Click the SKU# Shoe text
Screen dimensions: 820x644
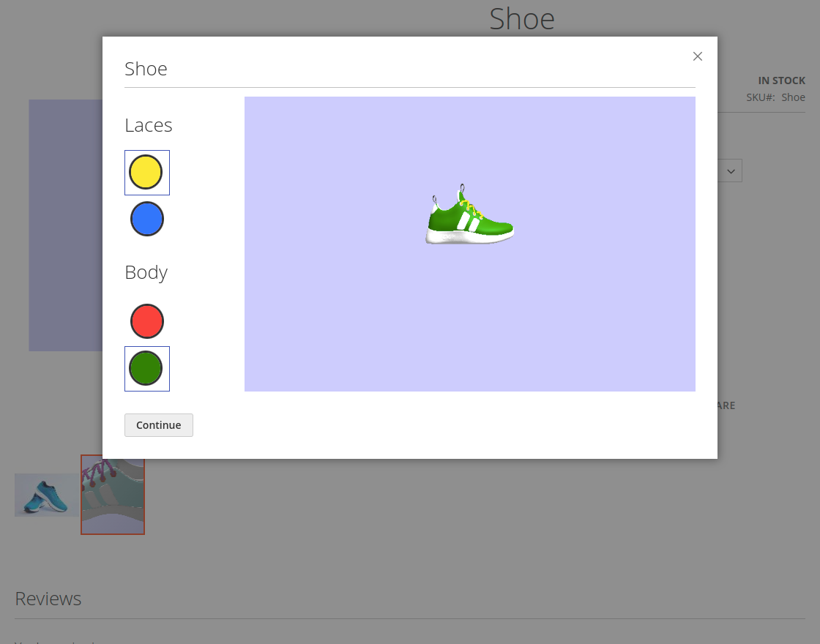coord(775,97)
